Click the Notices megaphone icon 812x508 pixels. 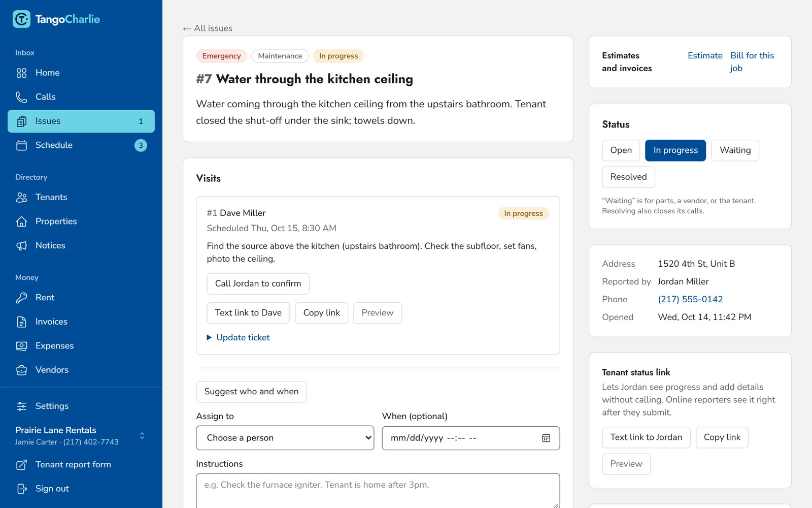click(21, 246)
